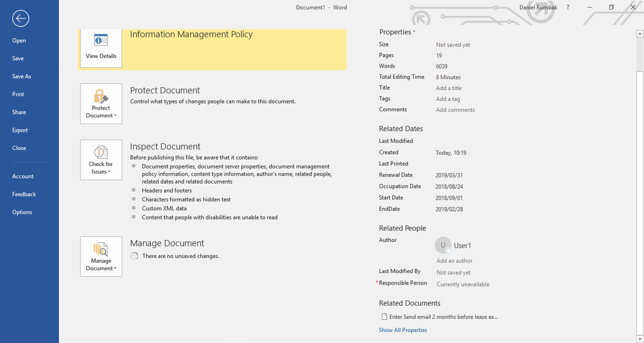This screenshot has height=343, width=644.
Task: Open the Account page
Action: pos(23,177)
